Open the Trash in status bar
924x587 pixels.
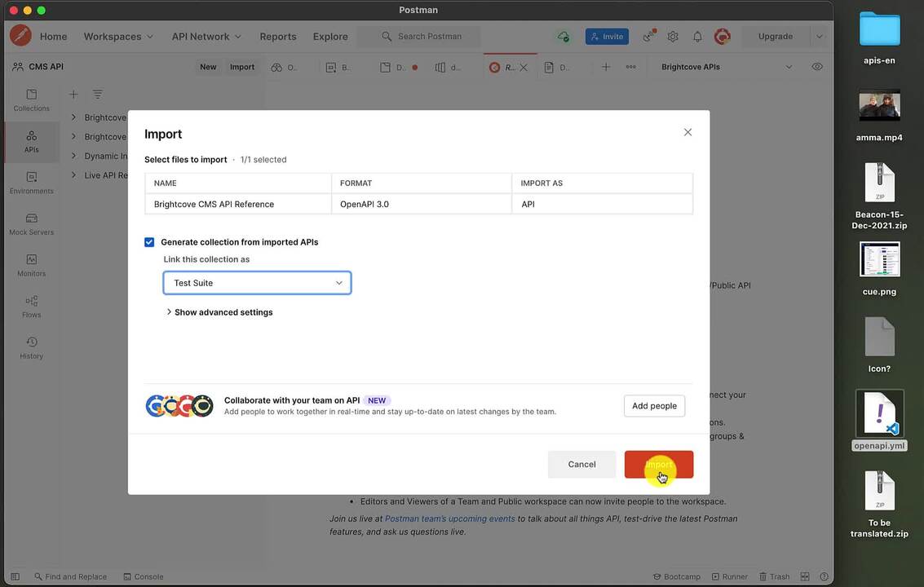tap(774, 576)
